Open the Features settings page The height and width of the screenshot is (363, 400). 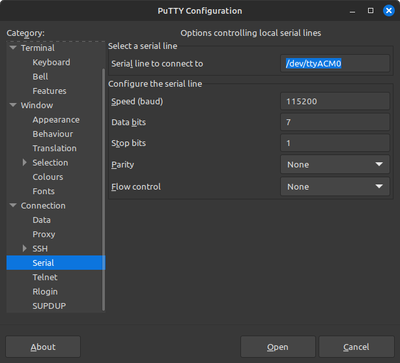tap(49, 91)
